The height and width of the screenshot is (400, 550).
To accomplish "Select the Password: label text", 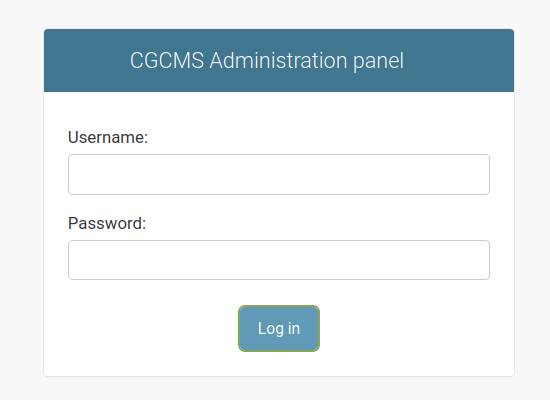I will pos(107,223).
